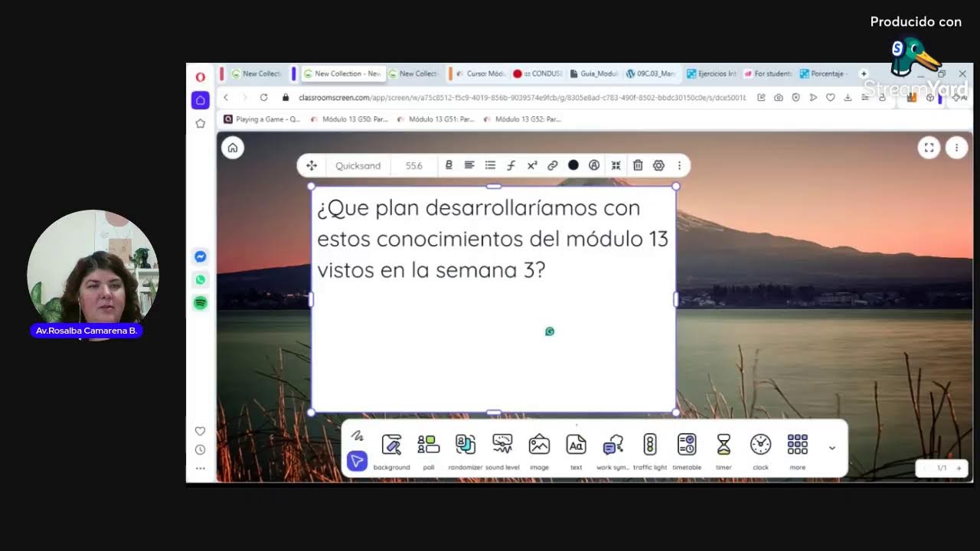The height and width of the screenshot is (551, 980).
Task: Open the Ejercicios Int tab
Action: point(711,73)
